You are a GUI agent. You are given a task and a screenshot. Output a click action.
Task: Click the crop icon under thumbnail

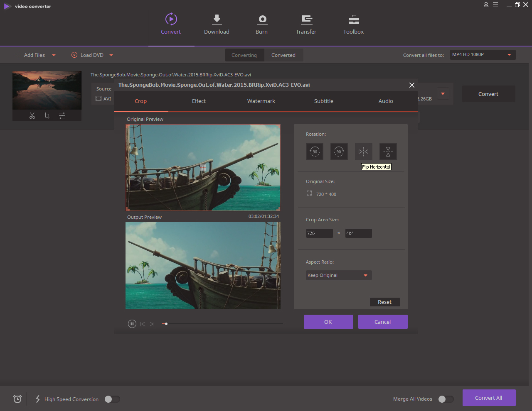(x=47, y=116)
